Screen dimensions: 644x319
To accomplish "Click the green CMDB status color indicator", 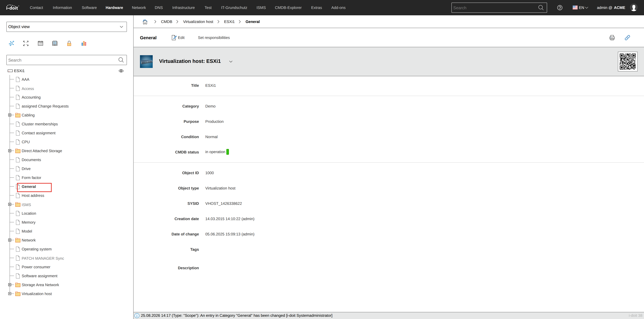I will click(x=227, y=152).
